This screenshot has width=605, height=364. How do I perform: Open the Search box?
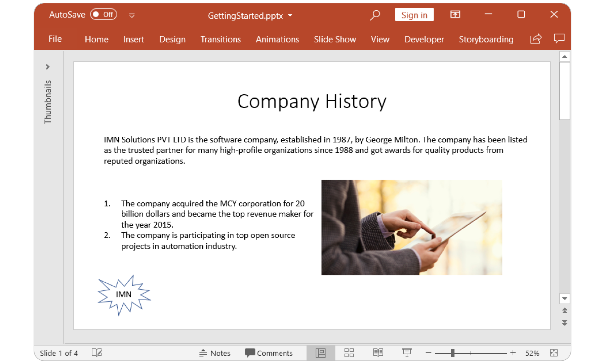(x=375, y=15)
